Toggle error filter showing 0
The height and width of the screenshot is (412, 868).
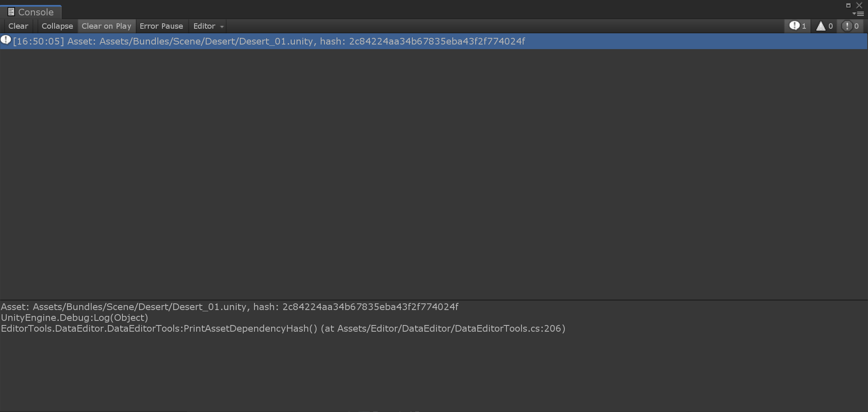[x=851, y=26]
